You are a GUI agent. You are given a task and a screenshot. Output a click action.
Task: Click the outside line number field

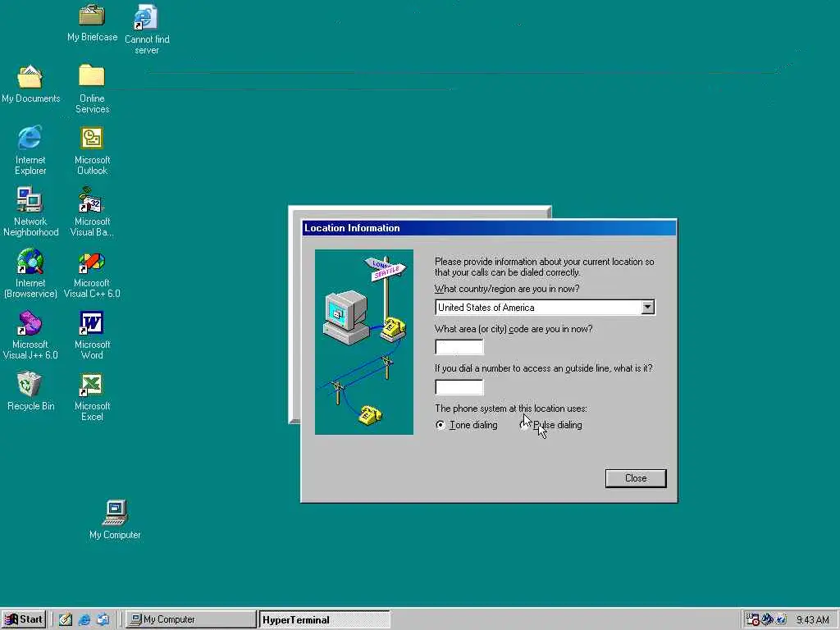pos(459,387)
